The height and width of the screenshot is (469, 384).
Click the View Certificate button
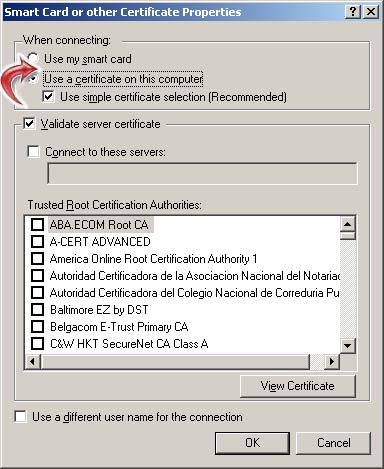298,386
